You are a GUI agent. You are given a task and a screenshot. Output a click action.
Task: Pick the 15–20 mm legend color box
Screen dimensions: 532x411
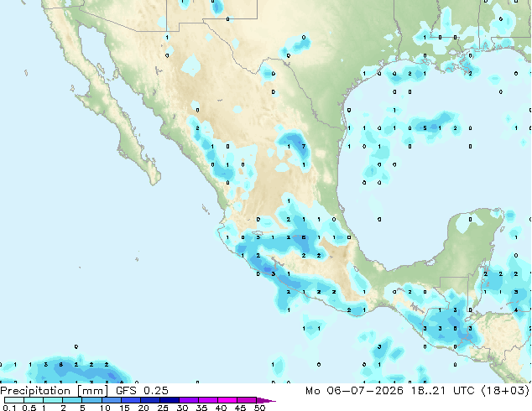[x=130, y=400]
